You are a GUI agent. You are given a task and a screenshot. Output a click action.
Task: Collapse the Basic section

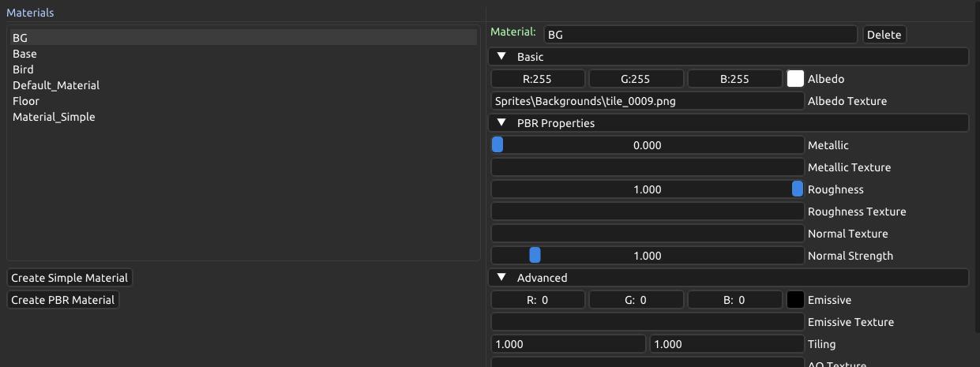(x=501, y=57)
